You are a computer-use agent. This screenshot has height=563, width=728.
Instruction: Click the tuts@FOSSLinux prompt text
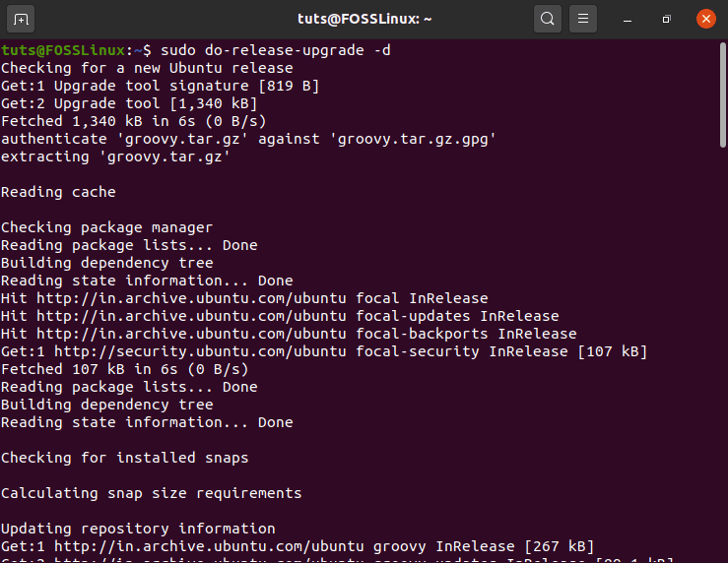click(63, 50)
